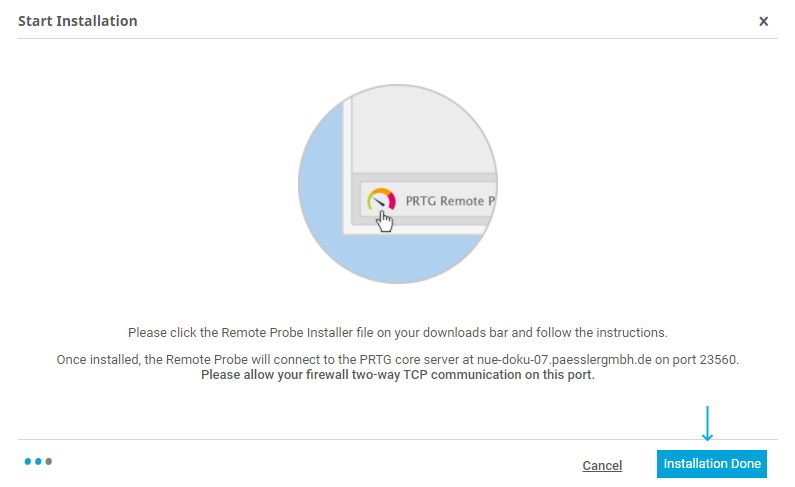Click the blue downward arrow indicator
This screenshot has width=795, height=487.
coord(708,423)
